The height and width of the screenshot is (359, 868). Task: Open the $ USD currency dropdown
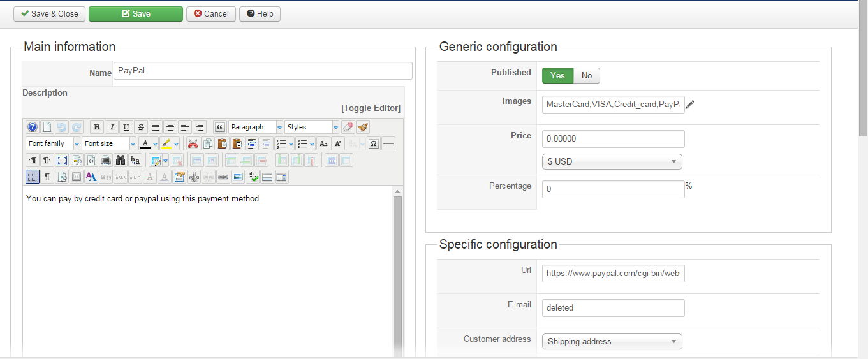(x=612, y=161)
